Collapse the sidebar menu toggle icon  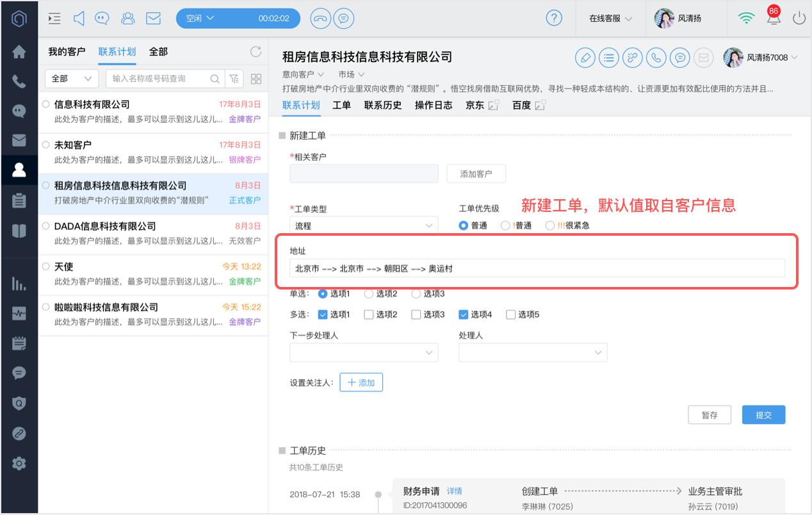coord(54,19)
